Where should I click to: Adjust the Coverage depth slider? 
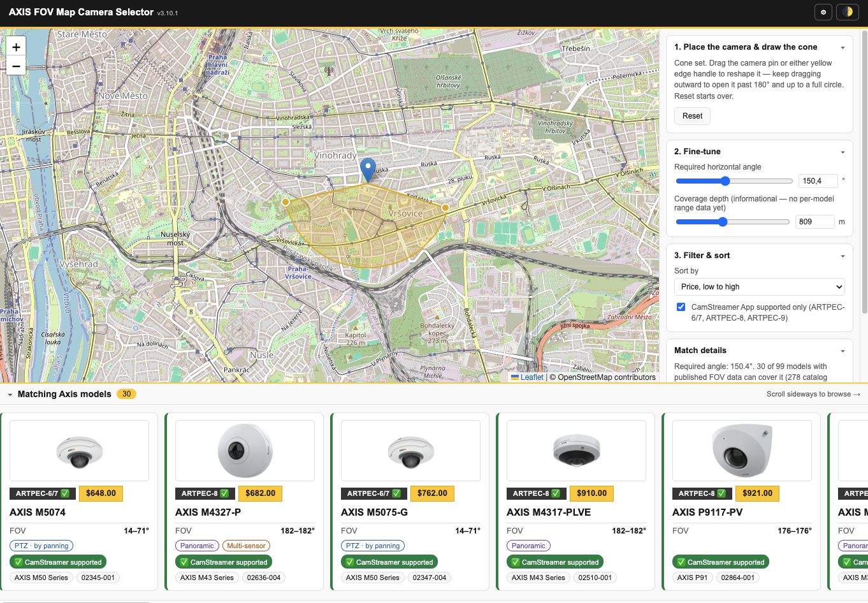point(732,222)
